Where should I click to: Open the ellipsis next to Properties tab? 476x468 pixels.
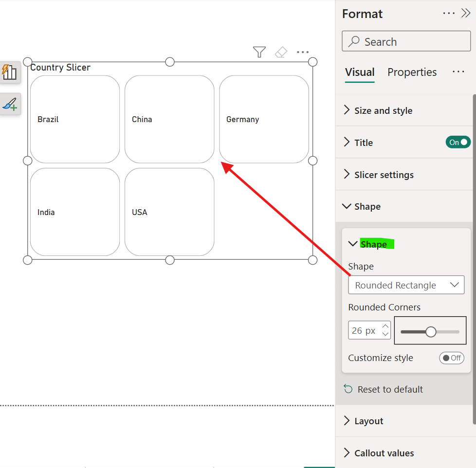point(458,72)
